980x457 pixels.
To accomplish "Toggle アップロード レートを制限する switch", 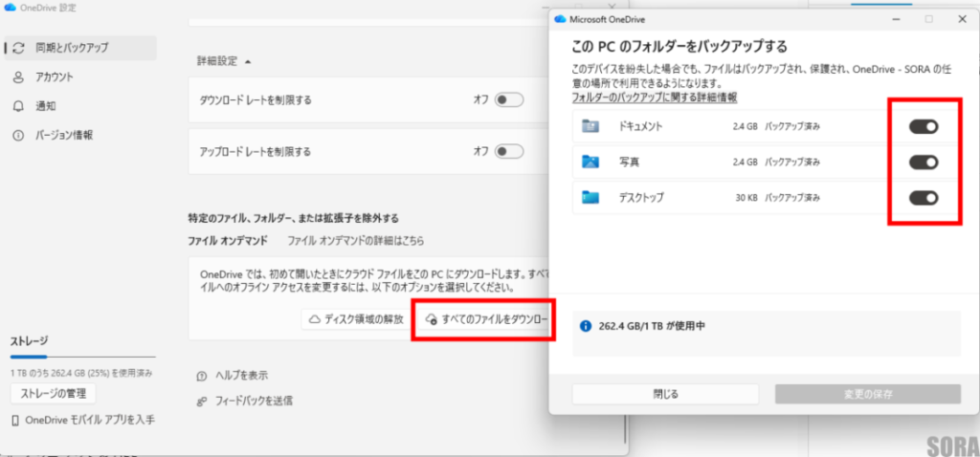I will (509, 151).
